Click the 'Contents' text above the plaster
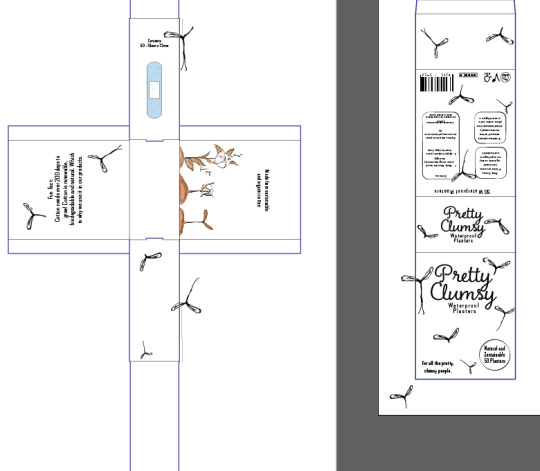Viewport: 540px width, 471px height. coord(154,43)
